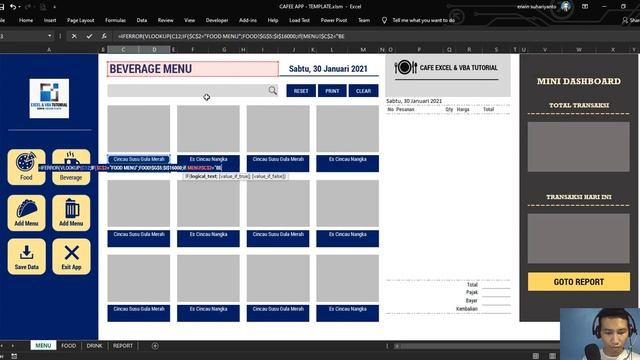Expand the Name Box dropdown arrow
Viewport: 640px width, 360px height.
49,36
